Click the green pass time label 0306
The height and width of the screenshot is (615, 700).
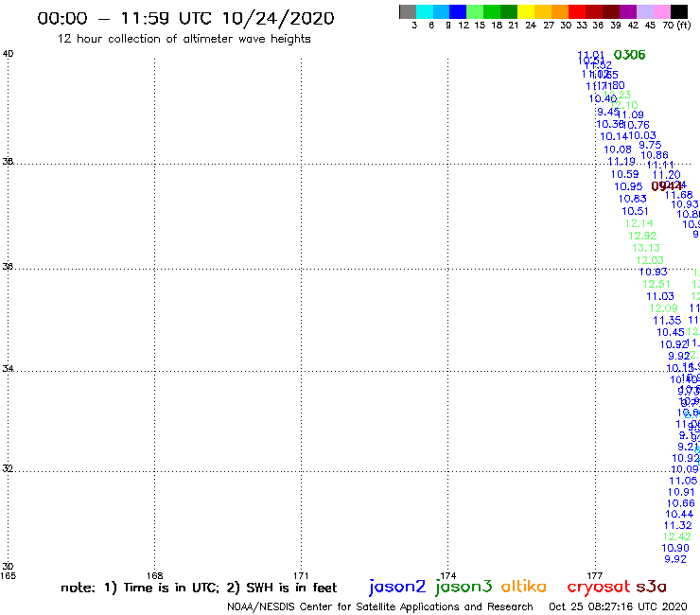[x=629, y=55]
